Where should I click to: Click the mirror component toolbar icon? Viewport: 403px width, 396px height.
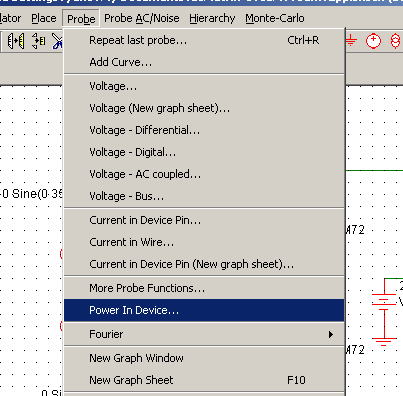click(16, 41)
